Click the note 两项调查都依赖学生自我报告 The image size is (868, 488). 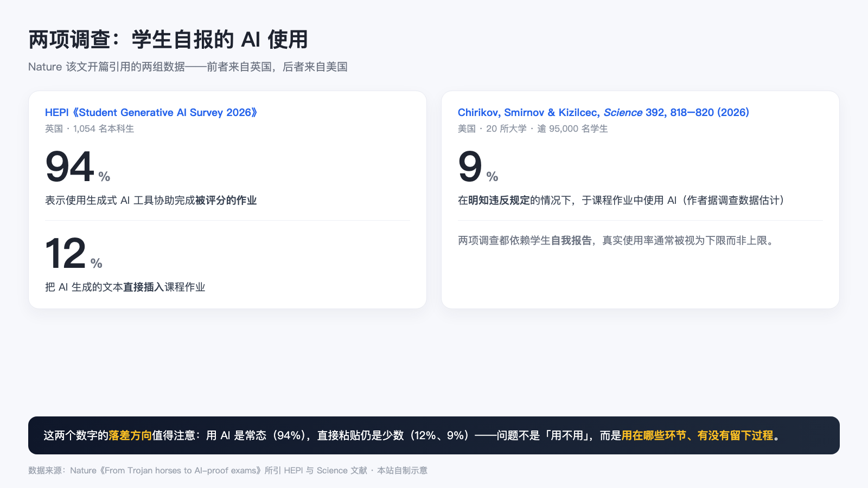[x=615, y=240]
